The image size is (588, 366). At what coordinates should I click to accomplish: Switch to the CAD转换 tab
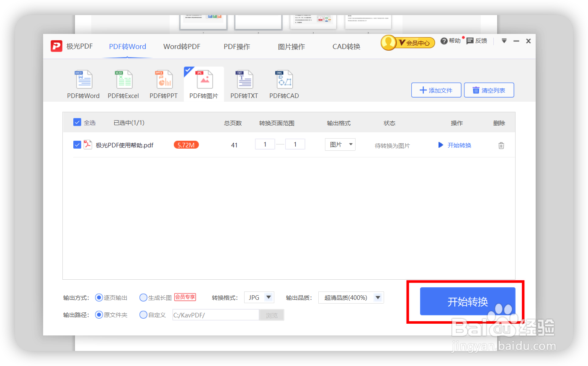coord(346,46)
